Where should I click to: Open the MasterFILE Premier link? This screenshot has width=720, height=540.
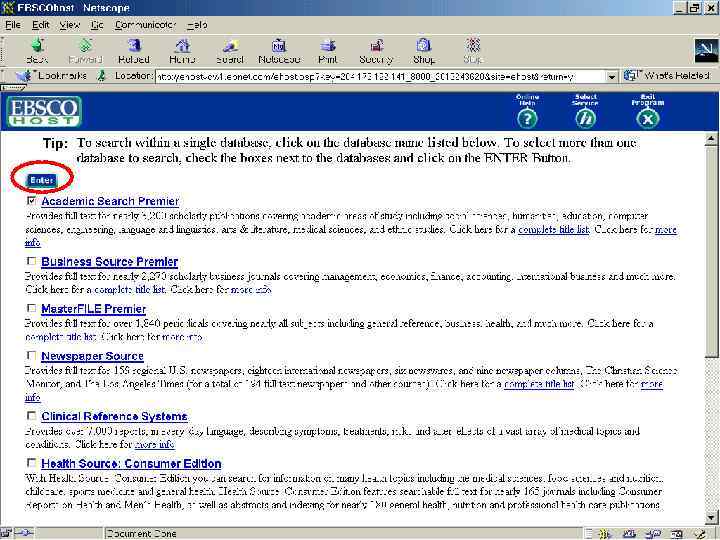94,309
